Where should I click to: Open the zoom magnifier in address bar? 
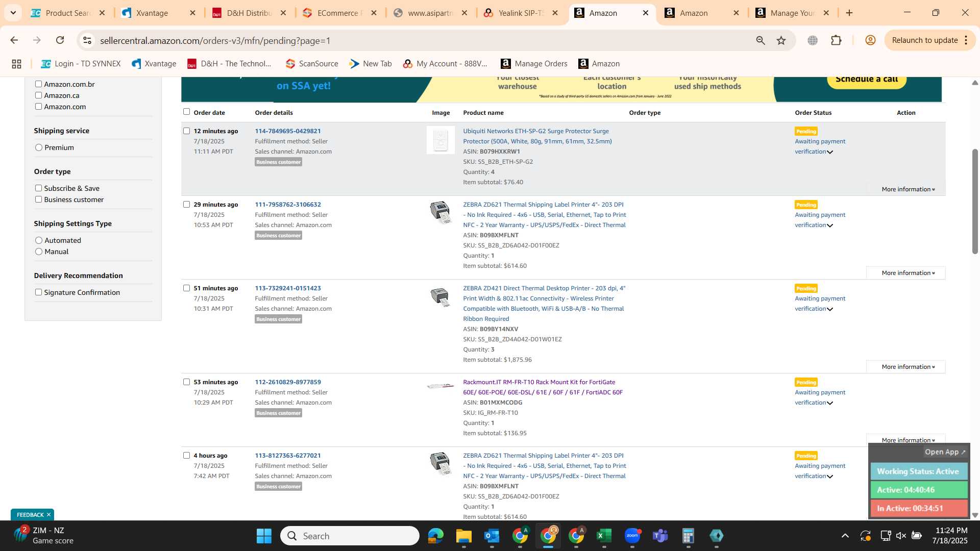tap(761, 40)
